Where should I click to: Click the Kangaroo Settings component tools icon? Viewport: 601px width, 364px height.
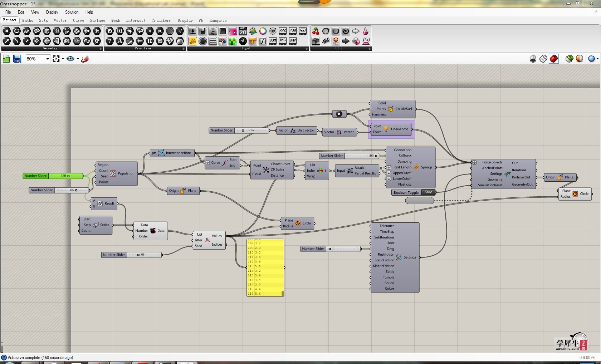pos(399,257)
